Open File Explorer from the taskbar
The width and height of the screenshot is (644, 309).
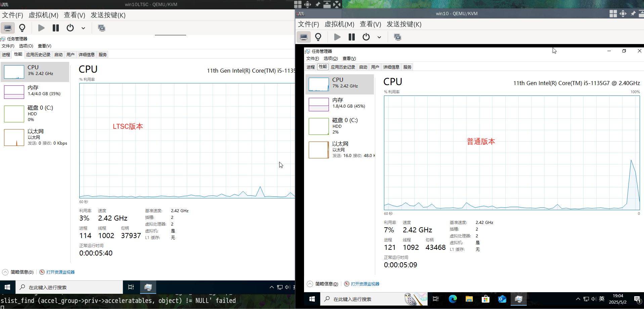469,299
